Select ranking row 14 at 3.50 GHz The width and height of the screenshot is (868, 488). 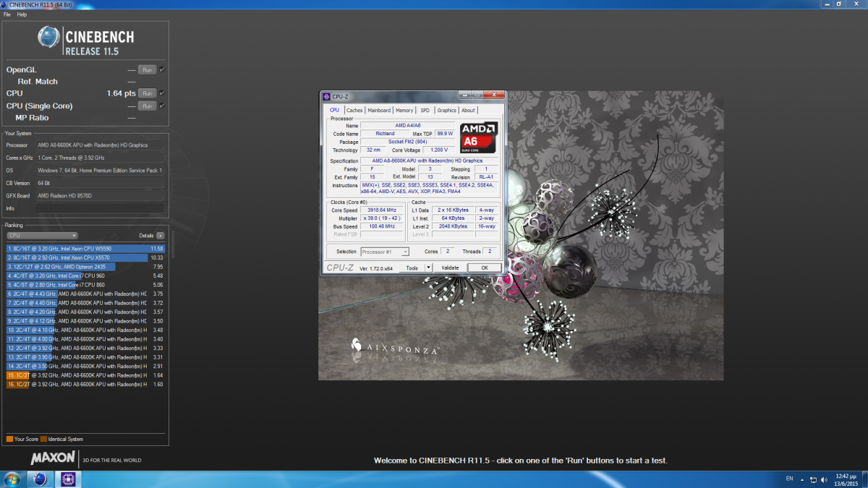tap(86, 367)
